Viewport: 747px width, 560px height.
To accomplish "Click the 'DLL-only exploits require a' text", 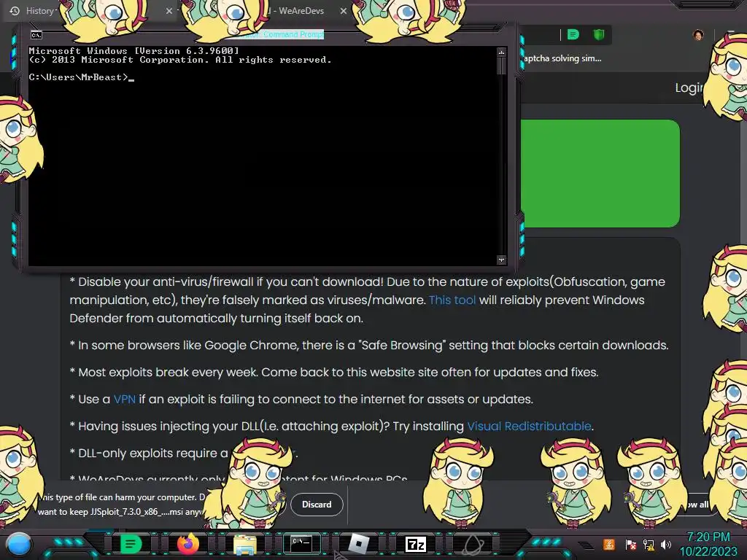I will 149,454.
